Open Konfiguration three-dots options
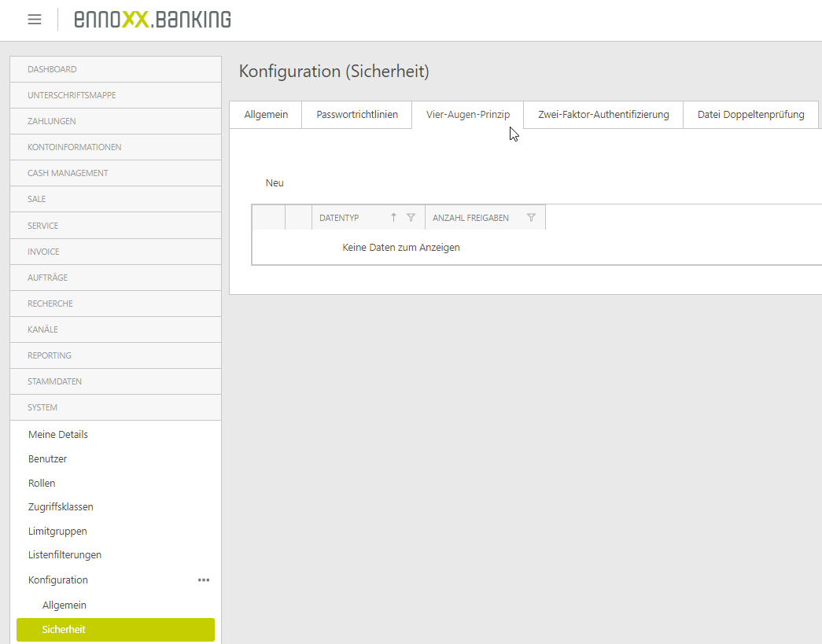Viewport: 822px width, 644px height. coord(204,580)
